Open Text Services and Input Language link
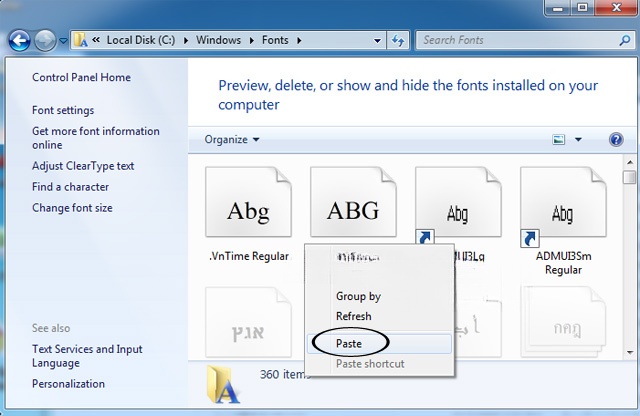Screen dimensions: 640x416 (87, 356)
